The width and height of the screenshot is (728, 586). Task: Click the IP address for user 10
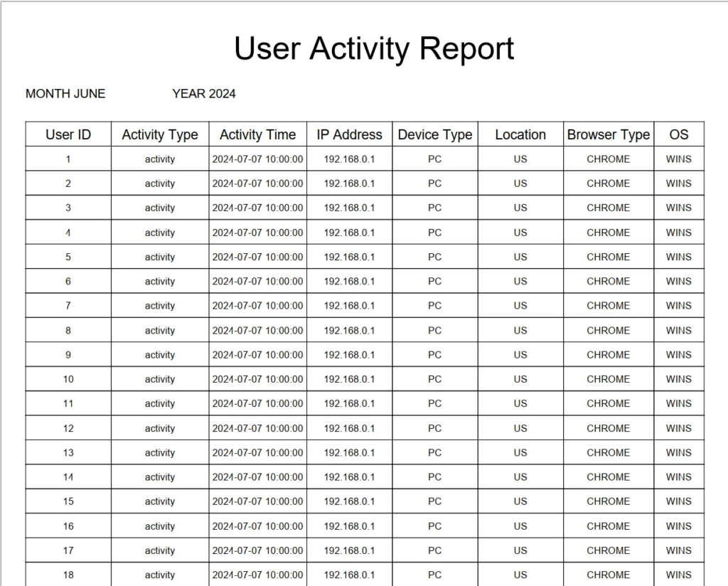click(x=349, y=379)
